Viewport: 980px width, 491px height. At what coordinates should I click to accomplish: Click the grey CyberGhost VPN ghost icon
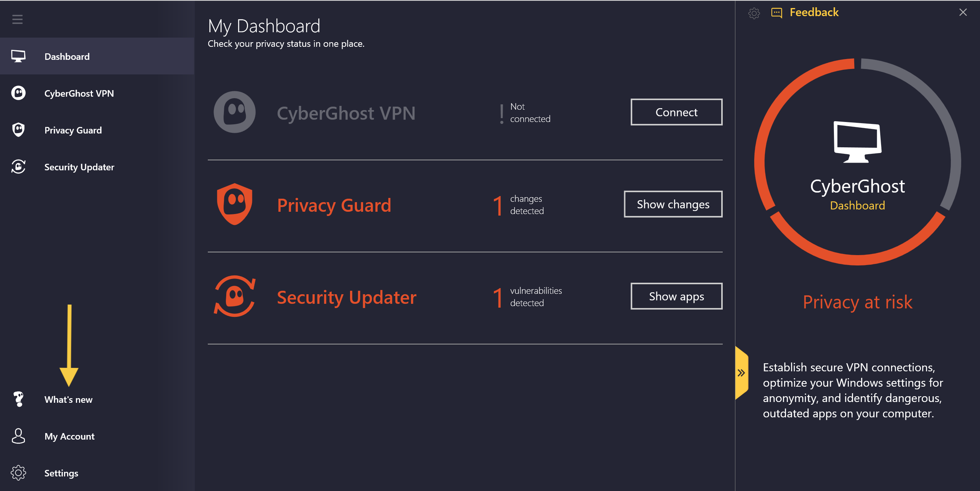234,112
